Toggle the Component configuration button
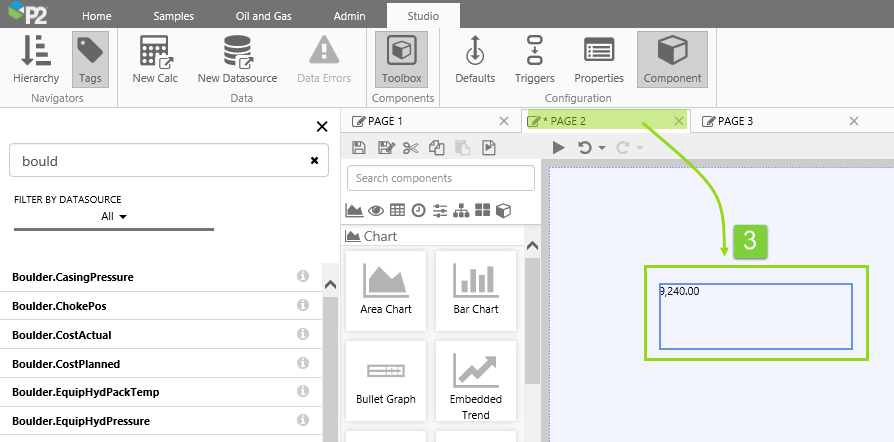894x442 pixels. coord(672,59)
